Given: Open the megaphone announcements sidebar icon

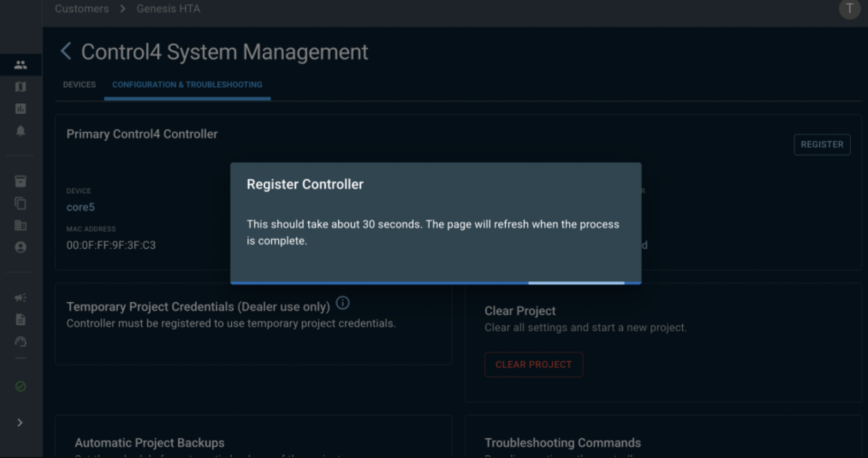Looking at the screenshot, I should click(20, 297).
